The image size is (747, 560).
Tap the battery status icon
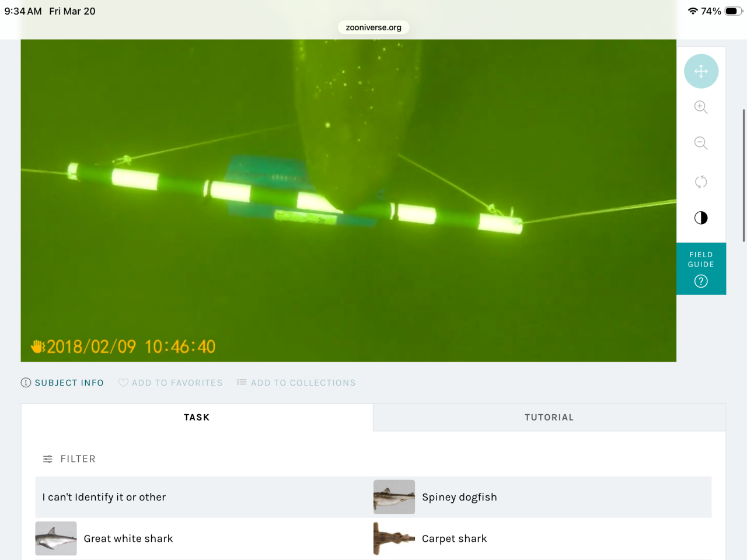(733, 11)
